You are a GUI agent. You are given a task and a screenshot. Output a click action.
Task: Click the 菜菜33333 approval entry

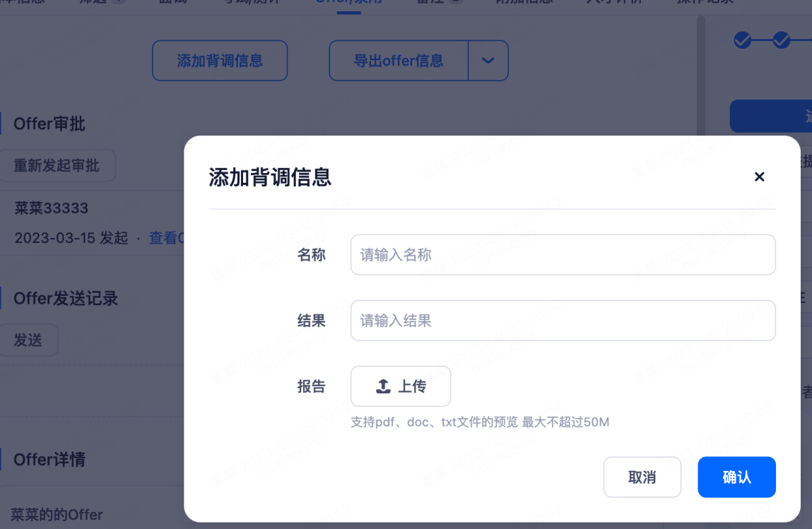pyautogui.click(x=52, y=208)
